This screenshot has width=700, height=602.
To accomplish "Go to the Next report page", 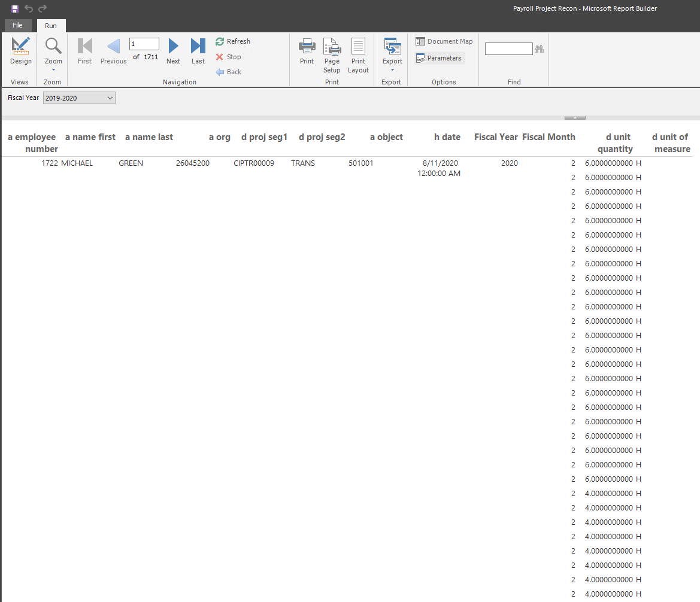I will pos(173,51).
